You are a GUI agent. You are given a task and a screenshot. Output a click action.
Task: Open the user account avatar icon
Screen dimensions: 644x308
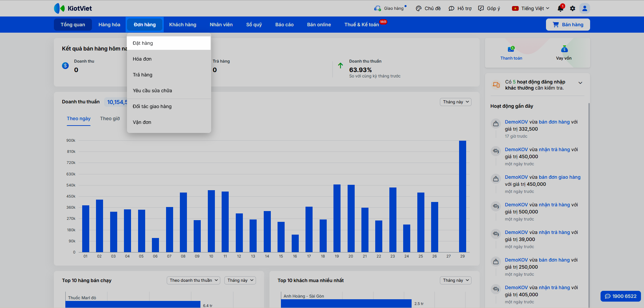[x=585, y=8]
